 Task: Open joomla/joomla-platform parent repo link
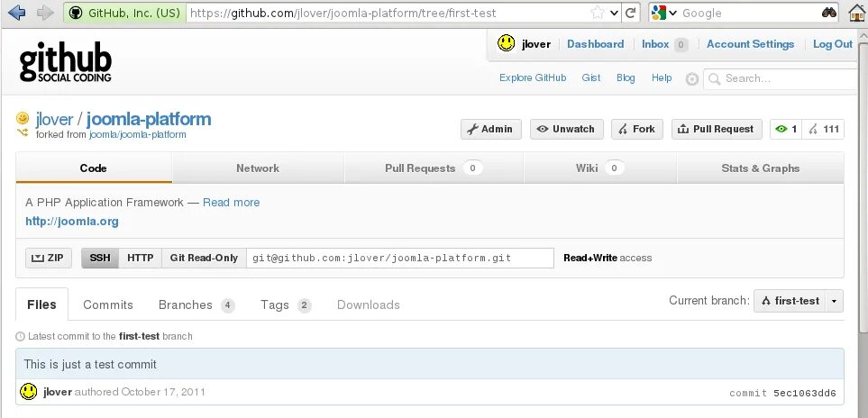click(x=137, y=134)
